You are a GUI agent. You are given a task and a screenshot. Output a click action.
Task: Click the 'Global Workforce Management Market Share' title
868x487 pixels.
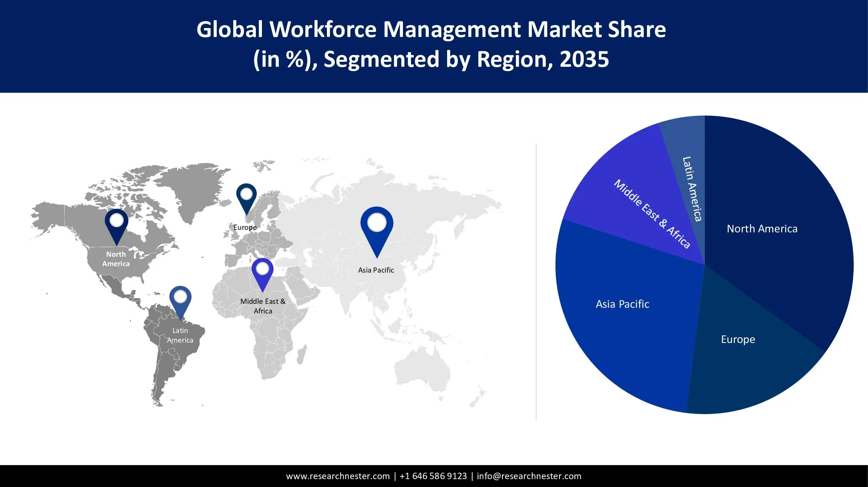[x=431, y=29]
